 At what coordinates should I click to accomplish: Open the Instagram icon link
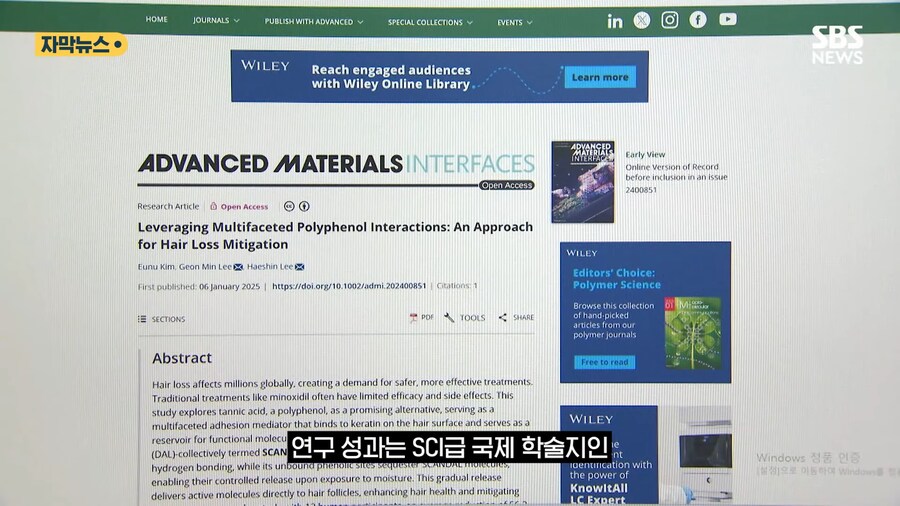pos(670,20)
